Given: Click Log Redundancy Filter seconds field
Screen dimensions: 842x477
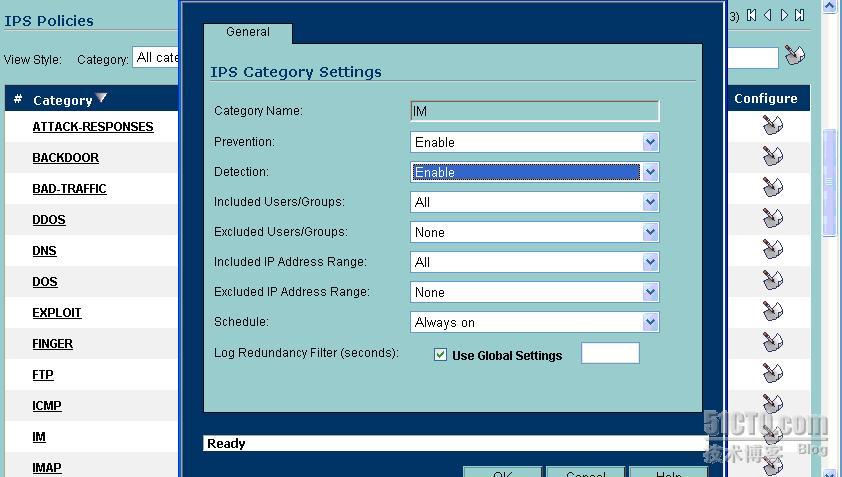Looking at the screenshot, I should [x=610, y=353].
